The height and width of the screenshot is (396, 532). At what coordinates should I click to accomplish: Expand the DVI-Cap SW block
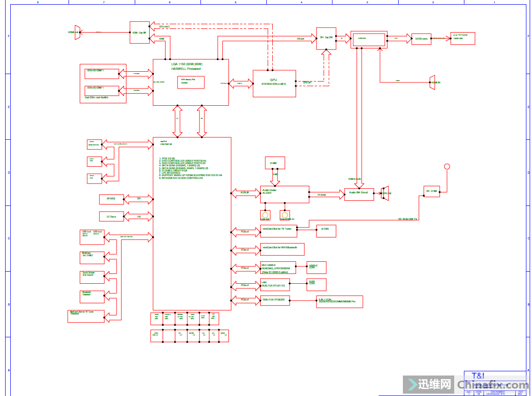325,38
